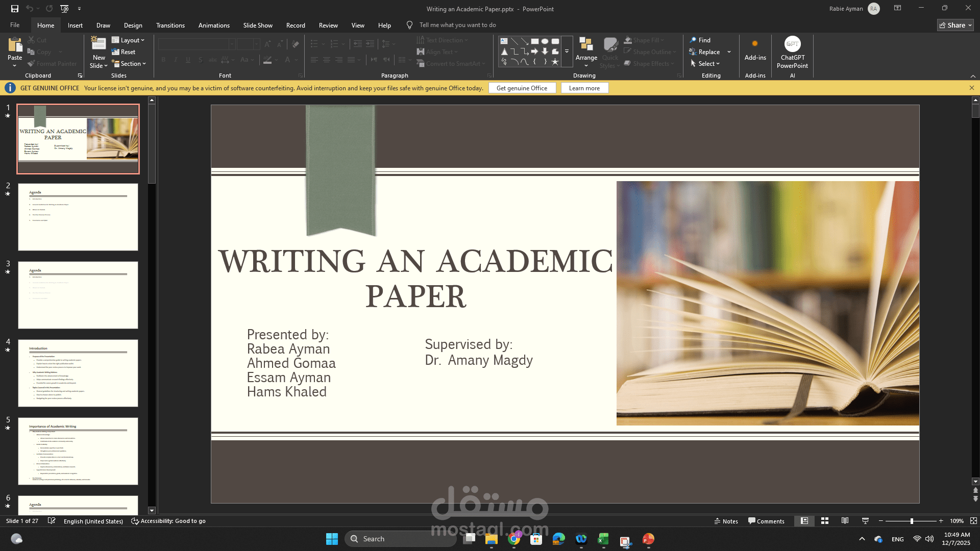Click Get genuine Office button
This screenshot has height=551, width=980.
pos(522,88)
